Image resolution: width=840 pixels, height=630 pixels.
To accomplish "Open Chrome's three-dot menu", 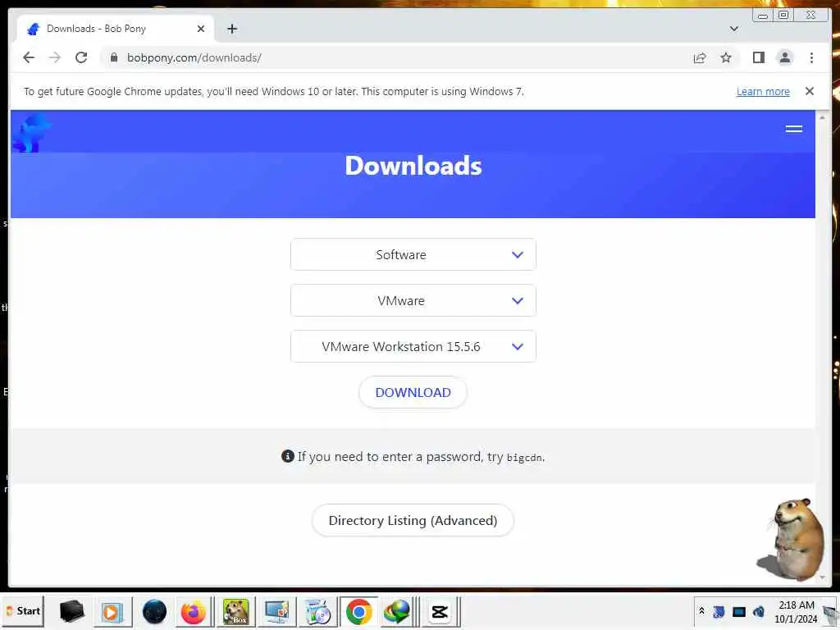I will 811,57.
